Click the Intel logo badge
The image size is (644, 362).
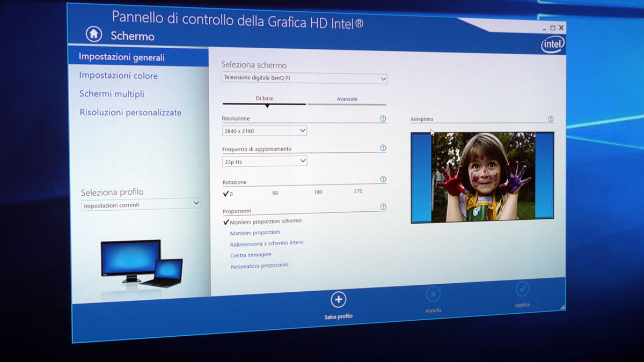click(552, 45)
